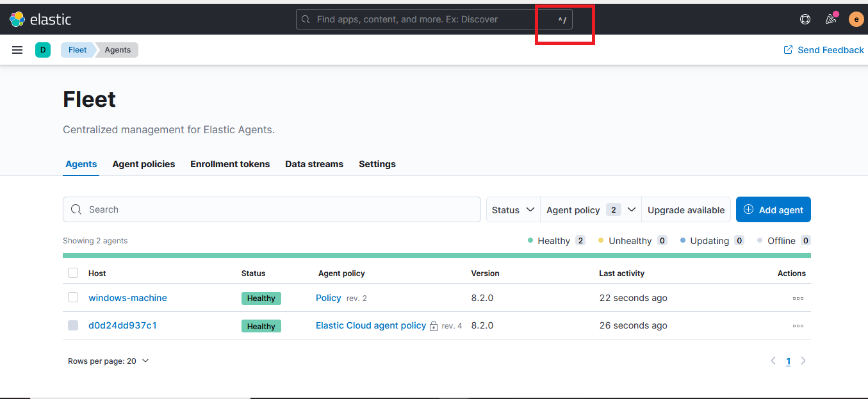Open the Send Feedback link

pyautogui.click(x=824, y=50)
